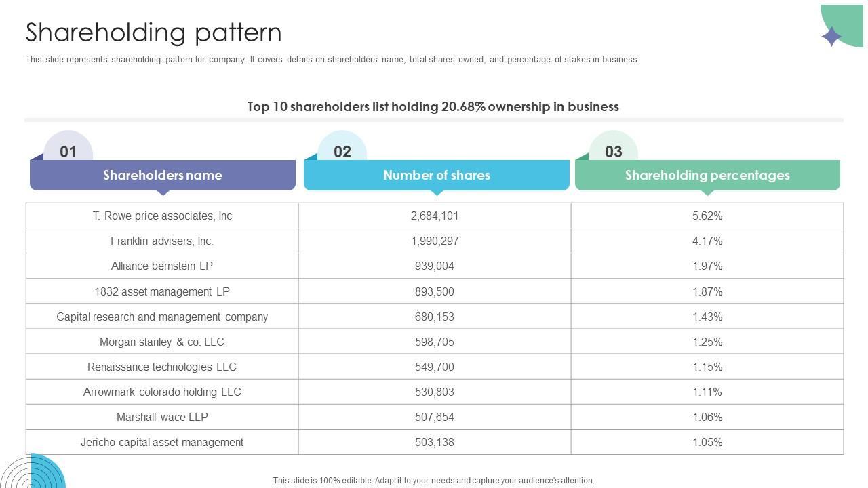Screen dimensions: 868x488
Task: Select the 939,004 shares cell
Action: (435, 266)
